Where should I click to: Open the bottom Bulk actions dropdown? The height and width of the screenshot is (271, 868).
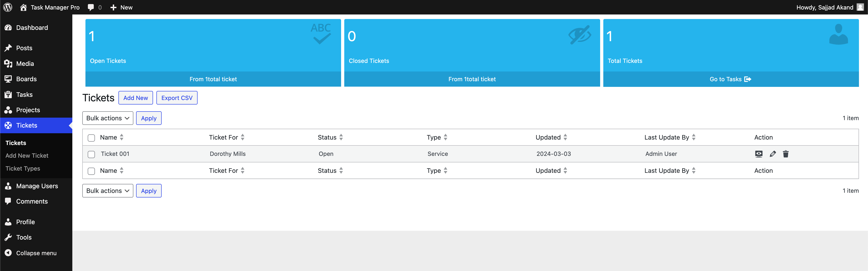pos(108,190)
